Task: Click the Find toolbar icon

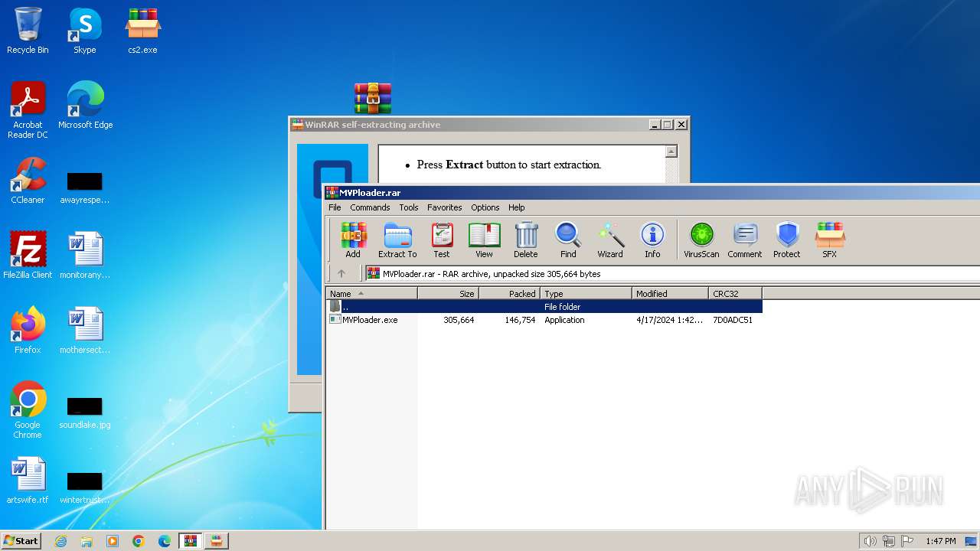Action: click(568, 240)
